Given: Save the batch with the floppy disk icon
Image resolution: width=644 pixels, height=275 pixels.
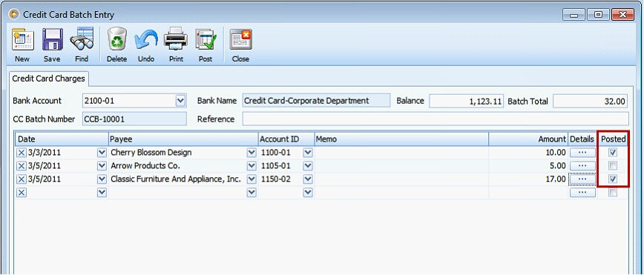Looking at the screenshot, I should 53,39.
